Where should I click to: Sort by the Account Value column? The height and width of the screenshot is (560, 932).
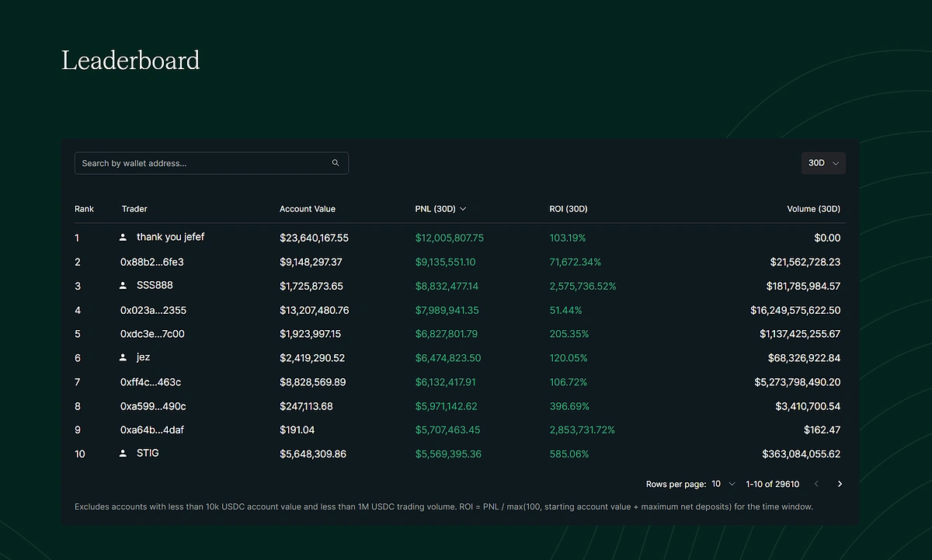[x=308, y=208]
